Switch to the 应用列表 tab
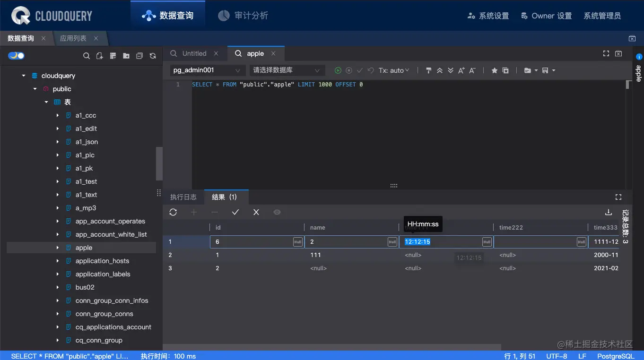Viewport: 644px width, 360px height. 73,38
